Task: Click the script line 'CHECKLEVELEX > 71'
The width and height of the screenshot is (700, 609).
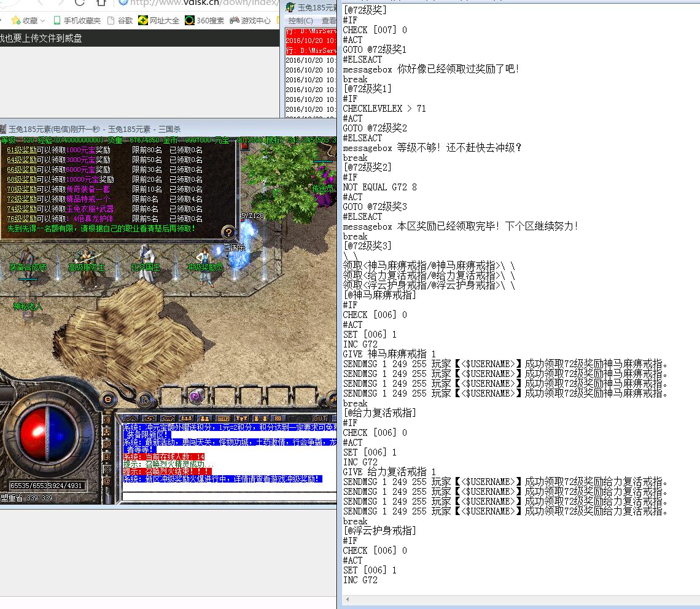Action: pyautogui.click(x=384, y=109)
